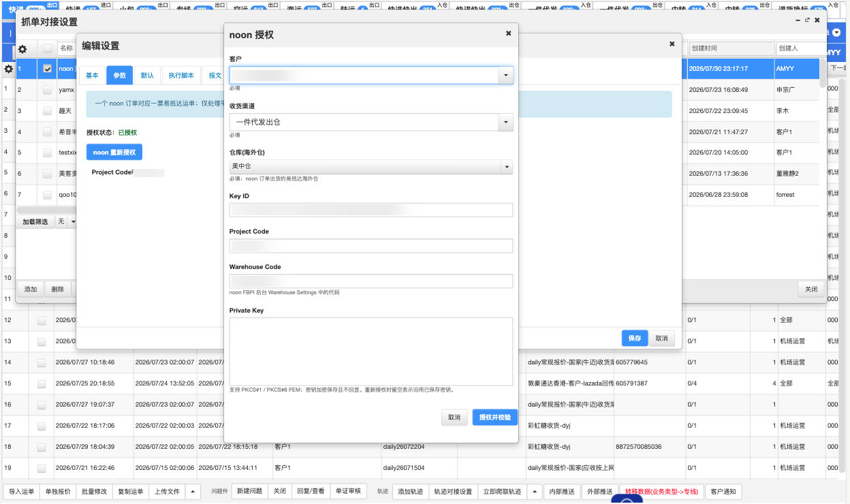The width and height of the screenshot is (850, 504).
Task: Click 取消 in the noon 授权 dialog
Action: (454, 418)
